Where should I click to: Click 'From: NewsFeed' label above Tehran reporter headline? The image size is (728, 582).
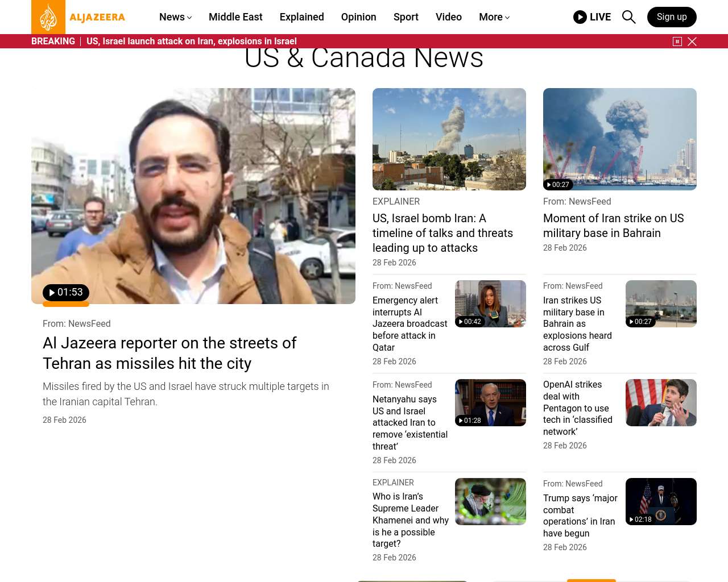77,324
